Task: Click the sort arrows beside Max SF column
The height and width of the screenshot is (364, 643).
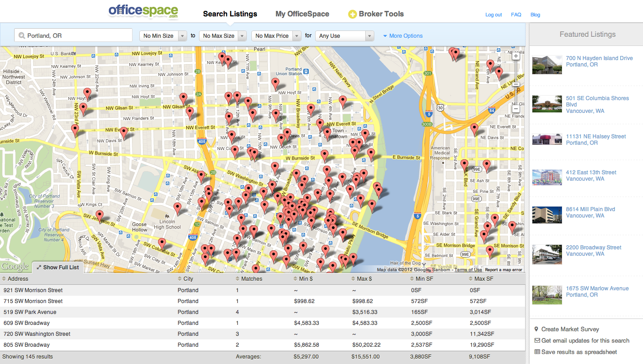Action: [471, 278]
